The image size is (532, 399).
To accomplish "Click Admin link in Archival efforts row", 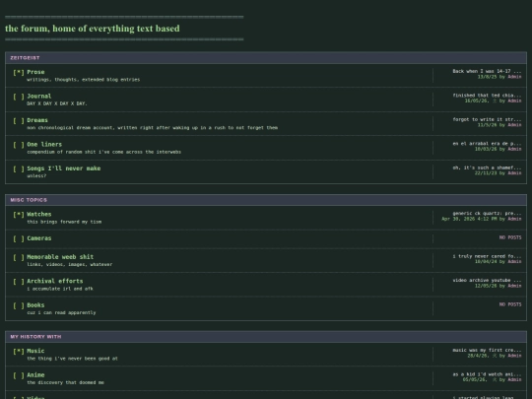I will click(514, 286).
